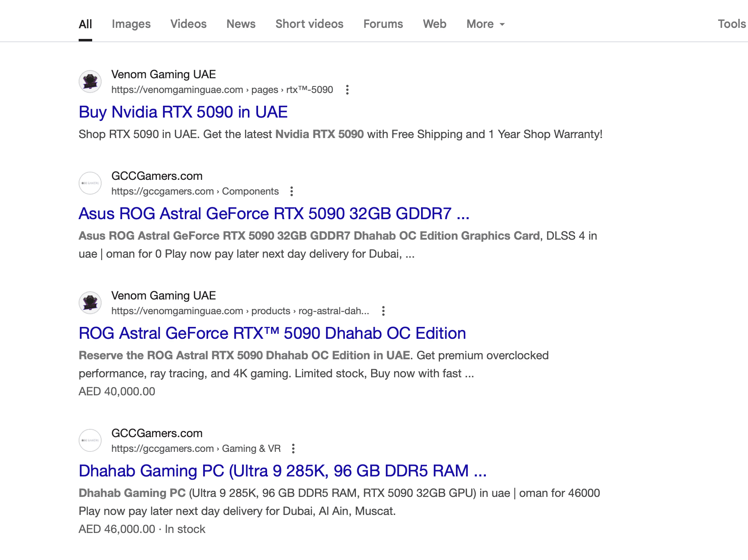Click the gccgamers.com › Components URL

pyautogui.click(x=195, y=191)
